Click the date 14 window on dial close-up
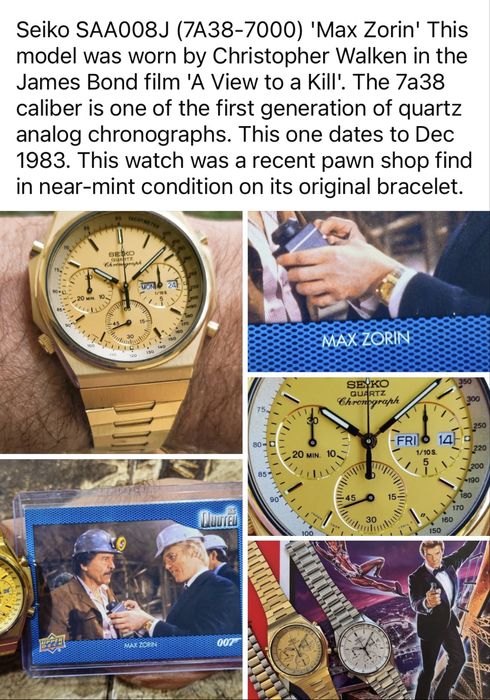Viewport: 490px width, 700px height. [446, 439]
